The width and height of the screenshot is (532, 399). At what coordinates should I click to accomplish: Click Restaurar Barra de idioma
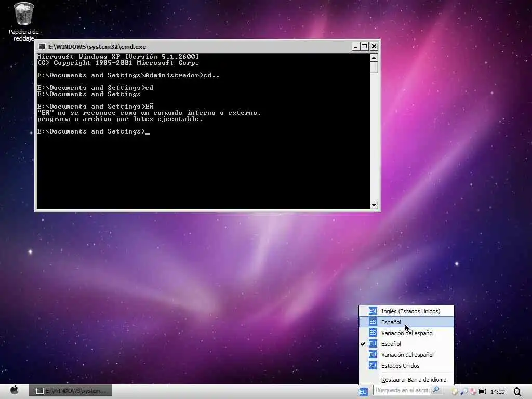406,380
